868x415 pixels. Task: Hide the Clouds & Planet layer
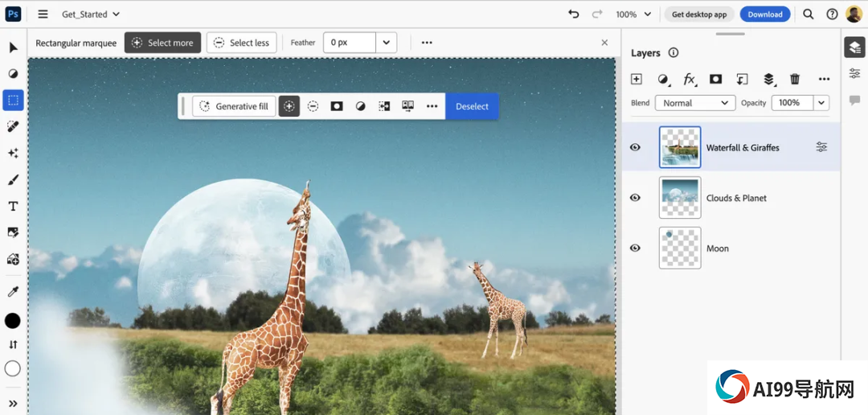[636, 198]
